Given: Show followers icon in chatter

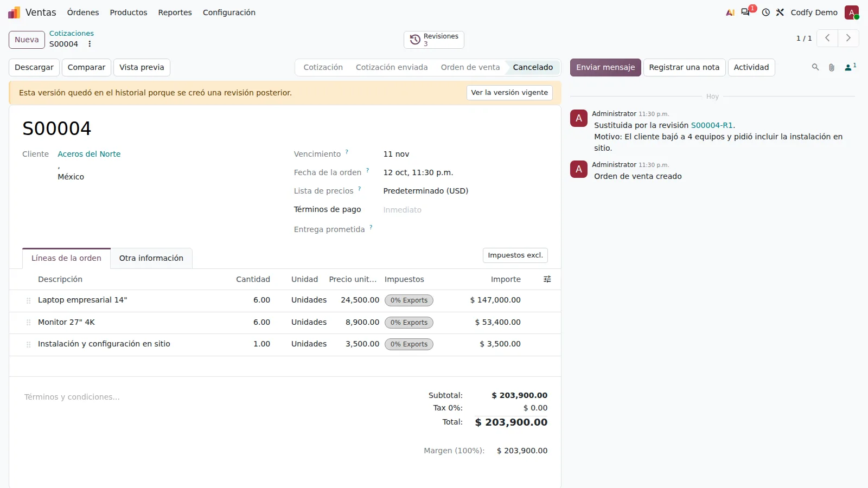Looking at the screenshot, I should click(x=850, y=67).
